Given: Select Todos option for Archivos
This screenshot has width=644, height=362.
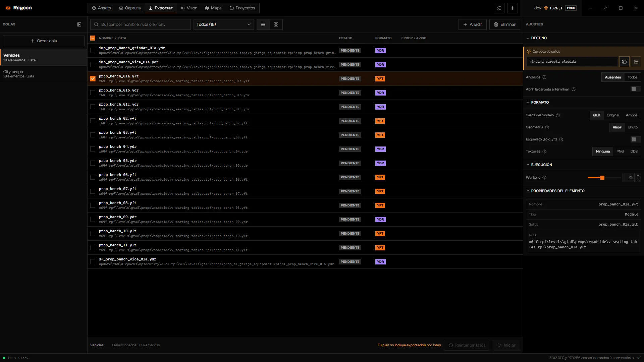Looking at the screenshot, I should (632, 77).
